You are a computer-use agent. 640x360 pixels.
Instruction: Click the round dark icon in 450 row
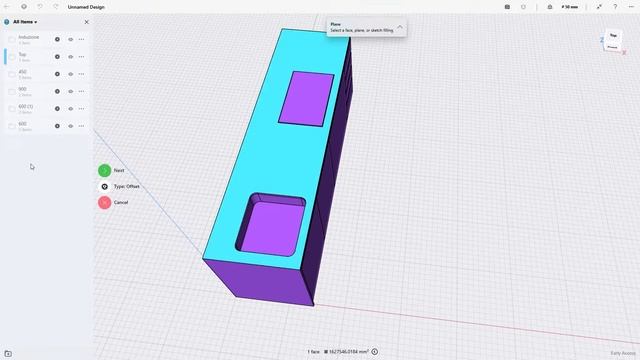(57, 74)
